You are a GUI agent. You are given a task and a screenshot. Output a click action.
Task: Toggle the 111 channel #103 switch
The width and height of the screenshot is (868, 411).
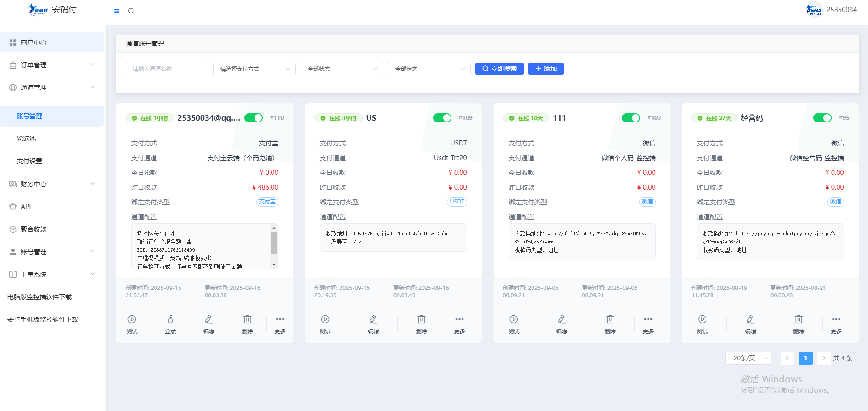pyautogui.click(x=631, y=118)
